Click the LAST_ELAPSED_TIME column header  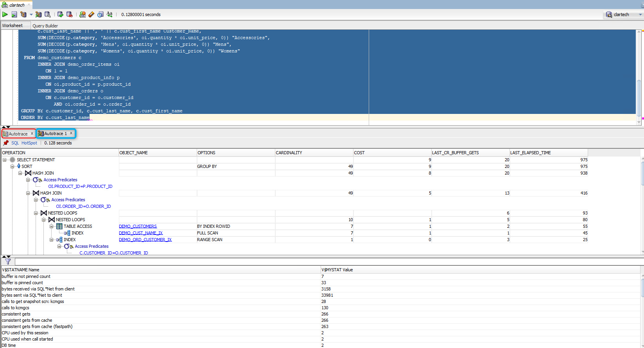coord(549,153)
